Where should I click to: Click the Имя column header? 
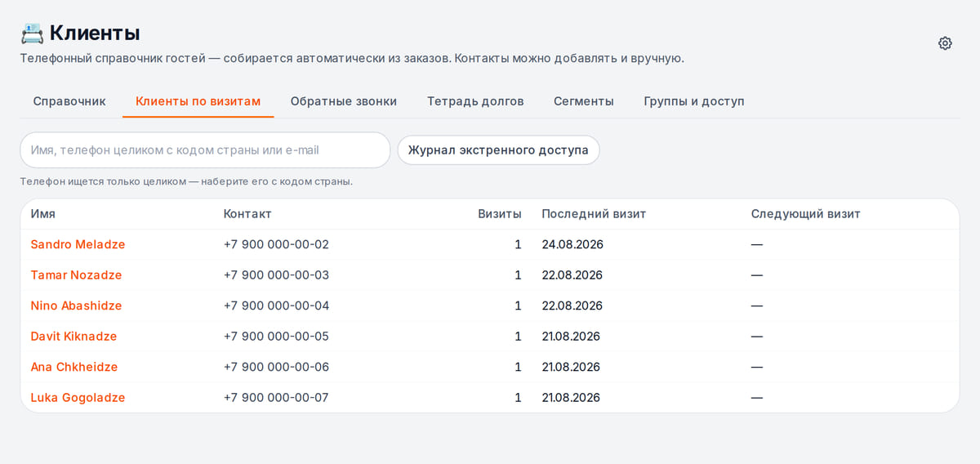(x=43, y=214)
